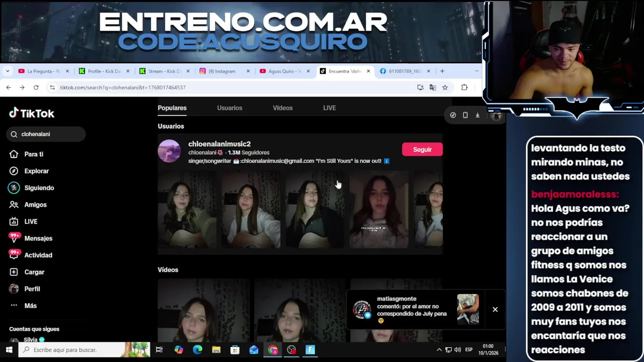Click the TikTok search field with clohenalani
This screenshot has height=362, width=644.
pos(46,134)
